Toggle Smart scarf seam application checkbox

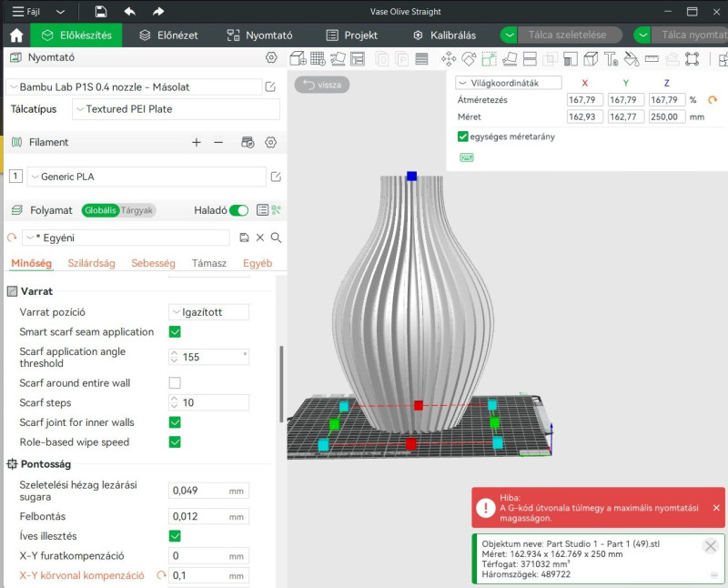pyautogui.click(x=175, y=331)
